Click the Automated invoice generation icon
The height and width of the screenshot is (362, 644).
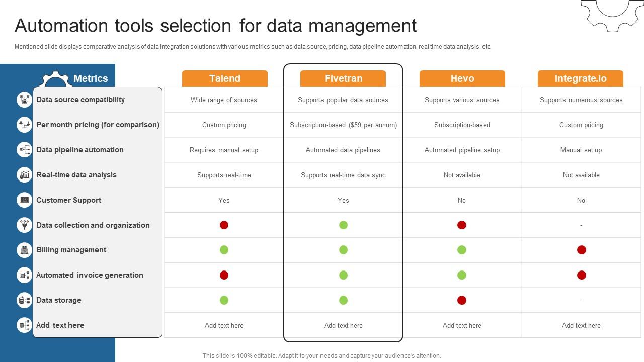coord(24,275)
